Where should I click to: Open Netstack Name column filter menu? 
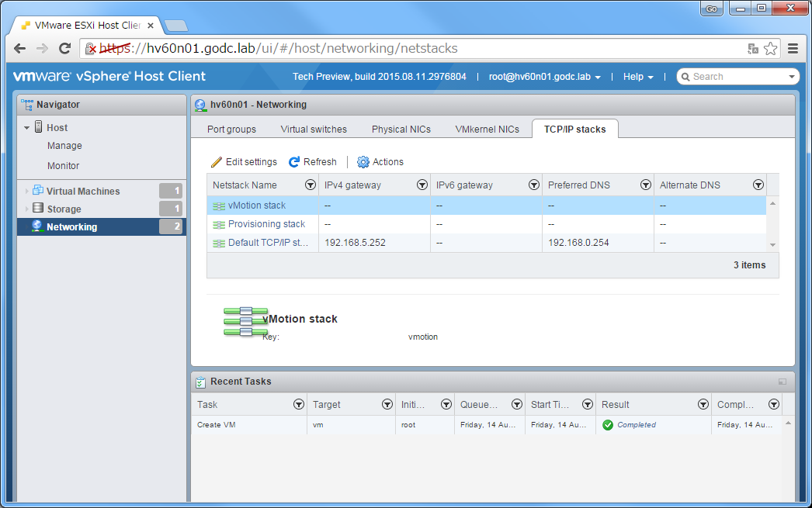click(x=311, y=185)
